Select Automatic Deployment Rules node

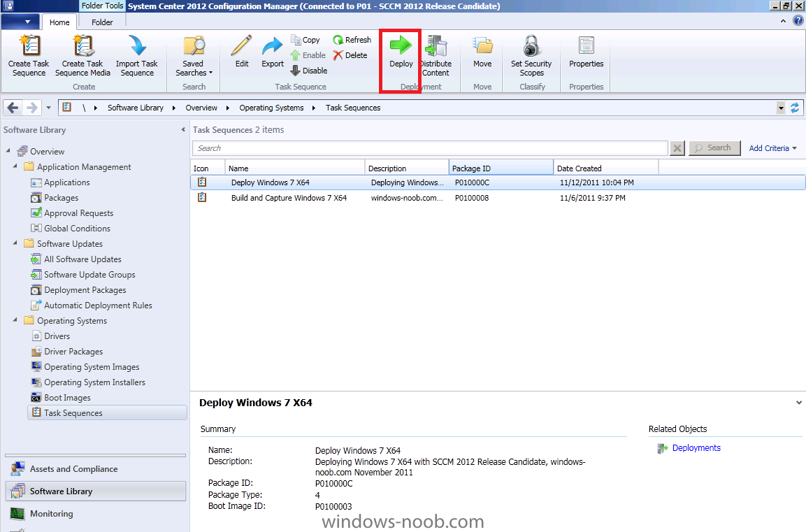click(92, 305)
